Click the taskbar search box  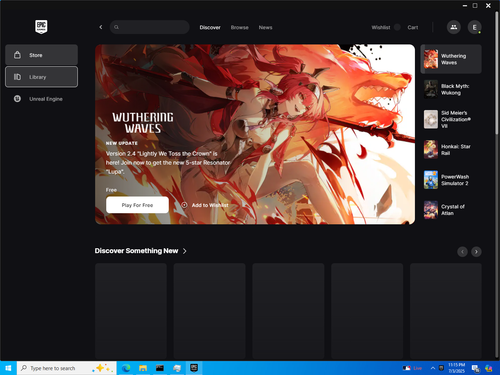click(67, 368)
